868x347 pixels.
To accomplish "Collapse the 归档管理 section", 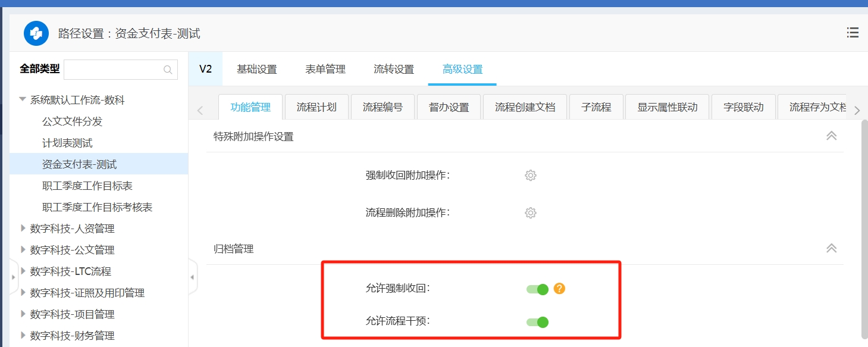I will (x=831, y=248).
